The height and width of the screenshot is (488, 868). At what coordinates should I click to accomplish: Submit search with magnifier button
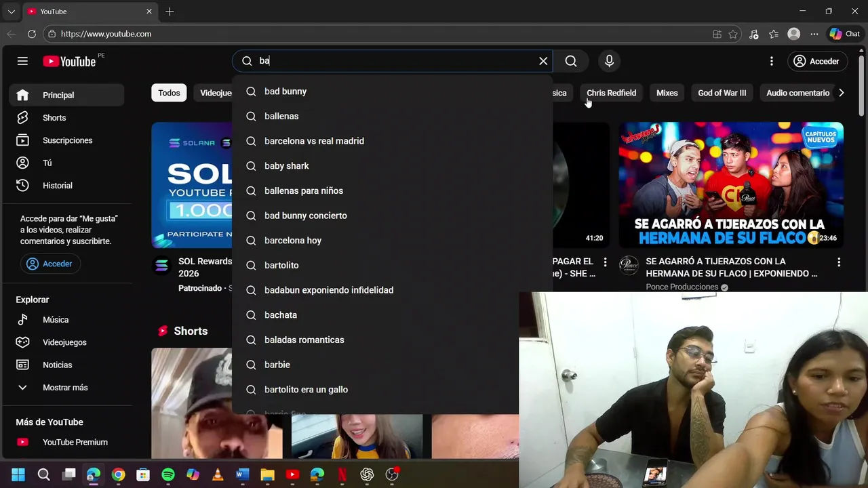click(x=571, y=61)
